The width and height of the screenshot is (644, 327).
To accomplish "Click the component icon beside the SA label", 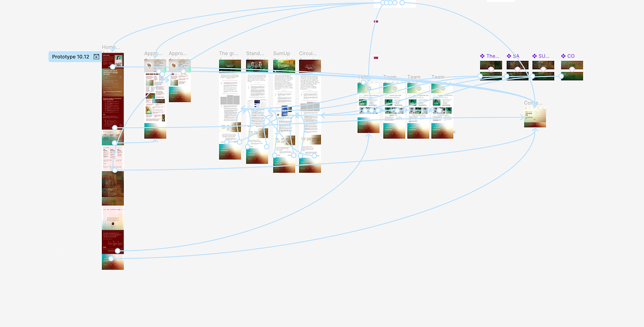I will pyautogui.click(x=509, y=56).
